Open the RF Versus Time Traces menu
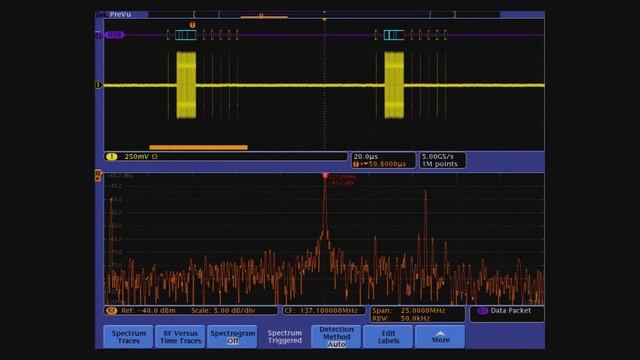 pos(180,337)
